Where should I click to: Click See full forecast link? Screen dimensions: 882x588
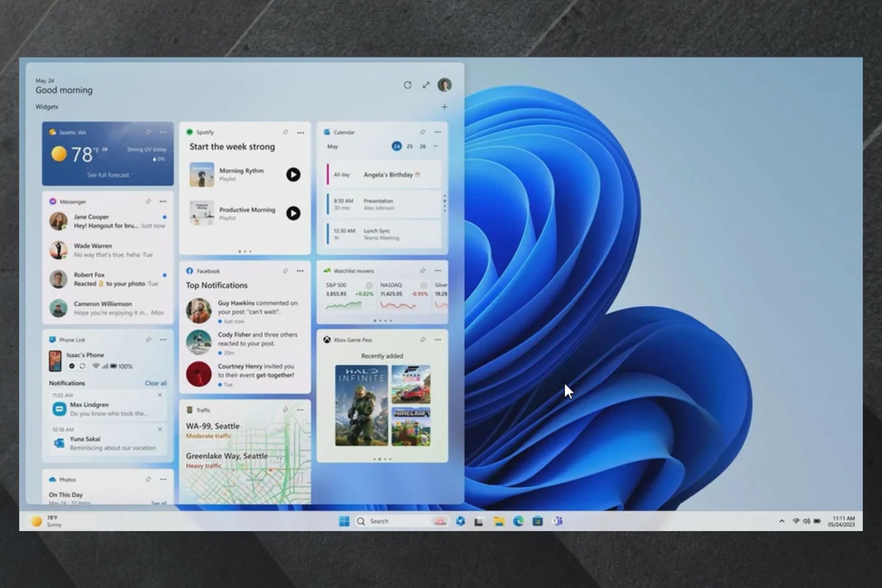point(108,175)
